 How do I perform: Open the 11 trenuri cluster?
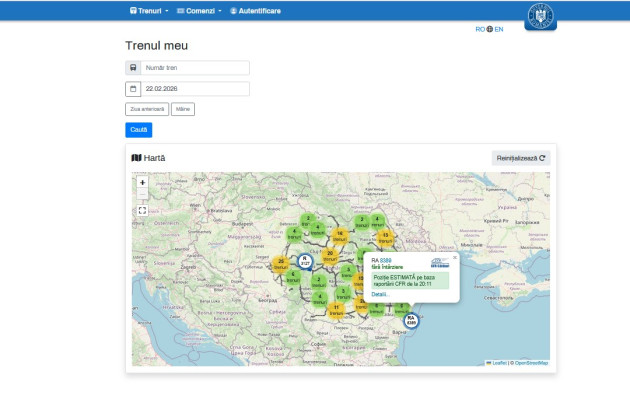click(336, 310)
